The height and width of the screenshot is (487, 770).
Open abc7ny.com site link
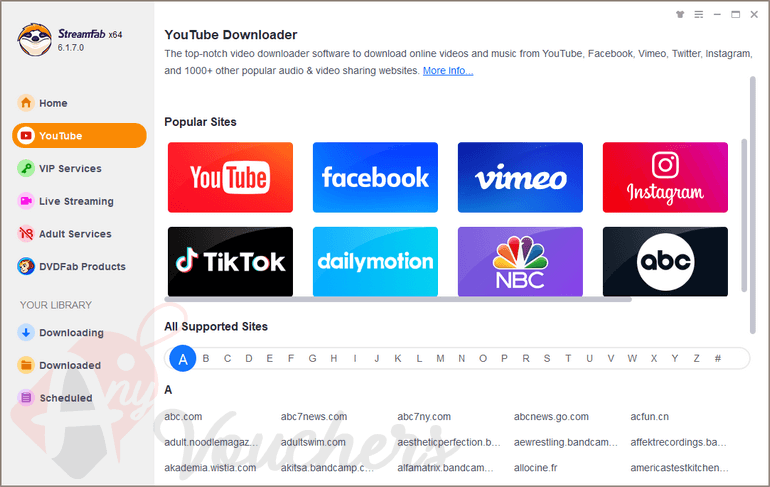[424, 416]
